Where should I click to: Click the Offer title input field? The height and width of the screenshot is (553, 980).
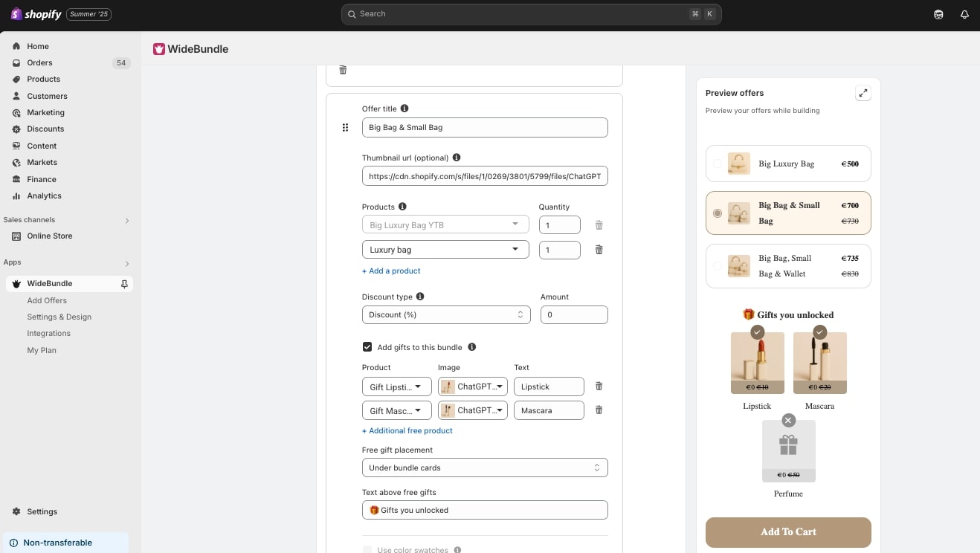[485, 127]
